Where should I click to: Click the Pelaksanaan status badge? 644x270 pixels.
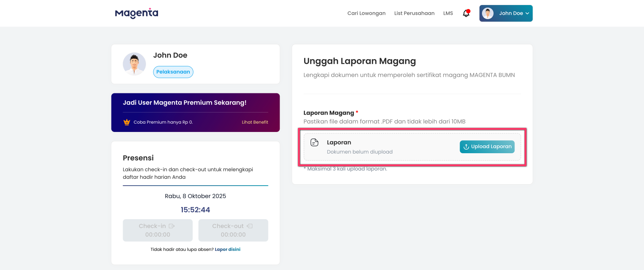click(x=173, y=72)
